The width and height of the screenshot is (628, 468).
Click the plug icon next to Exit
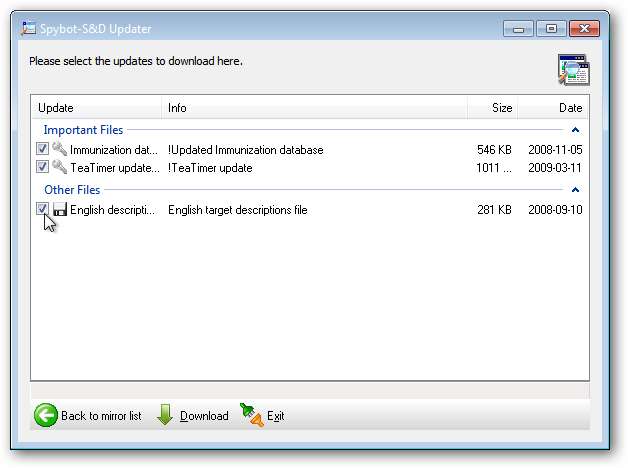252,415
